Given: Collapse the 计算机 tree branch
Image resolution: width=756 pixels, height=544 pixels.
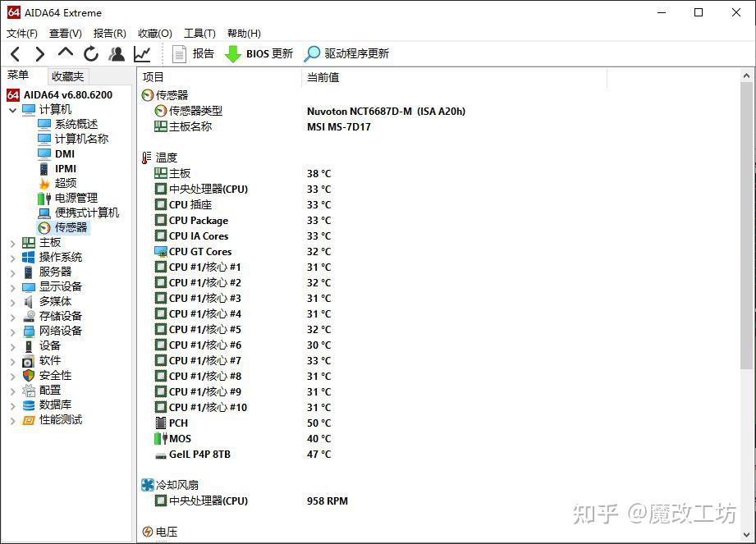Looking at the screenshot, I should click(x=12, y=109).
